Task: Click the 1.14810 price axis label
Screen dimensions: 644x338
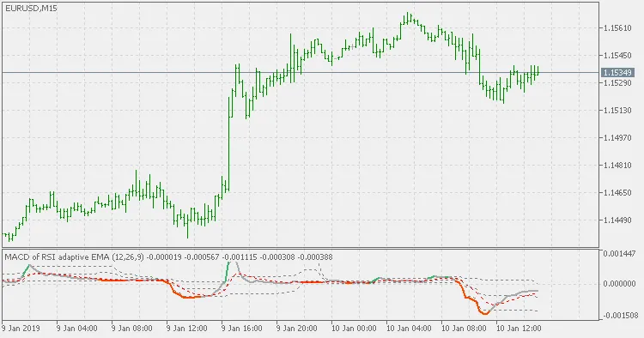Action: pos(617,166)
